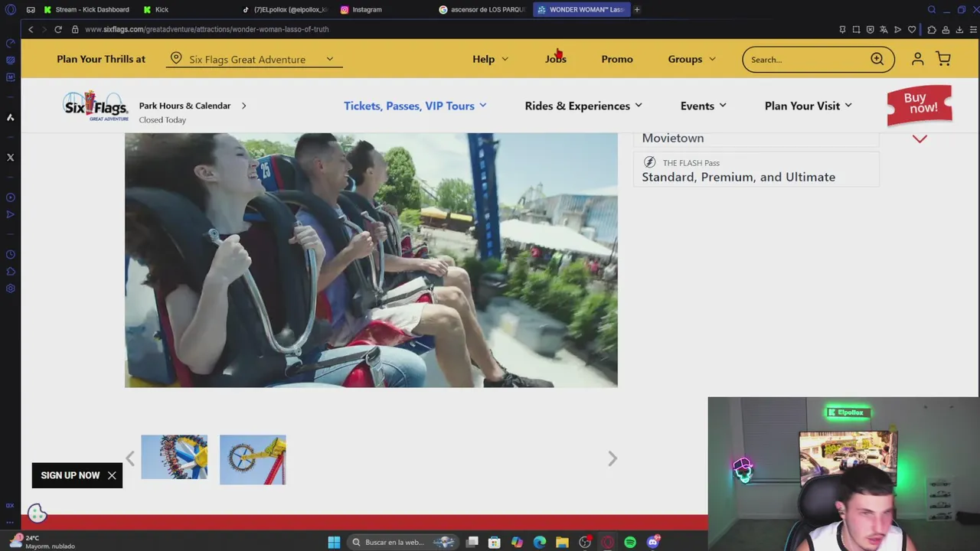Open the user account icon
The height and width of the screenshot is (551, 980).
click(x=917, y=59)
